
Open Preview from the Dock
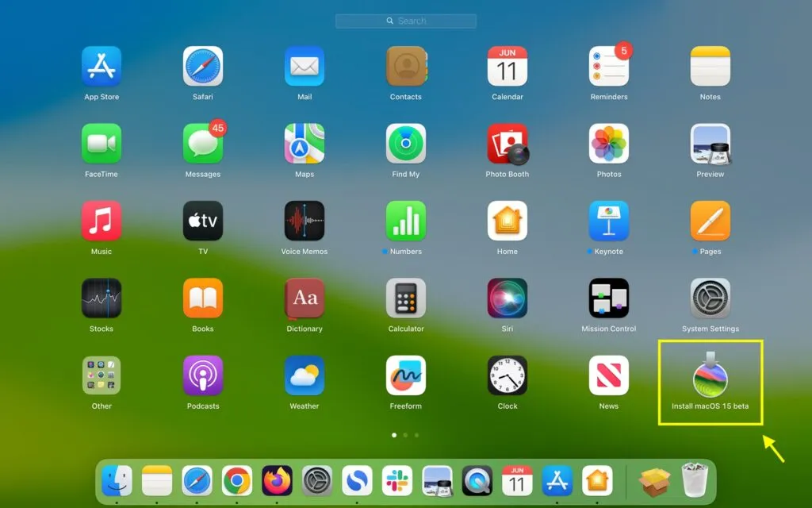pos(437,480)
